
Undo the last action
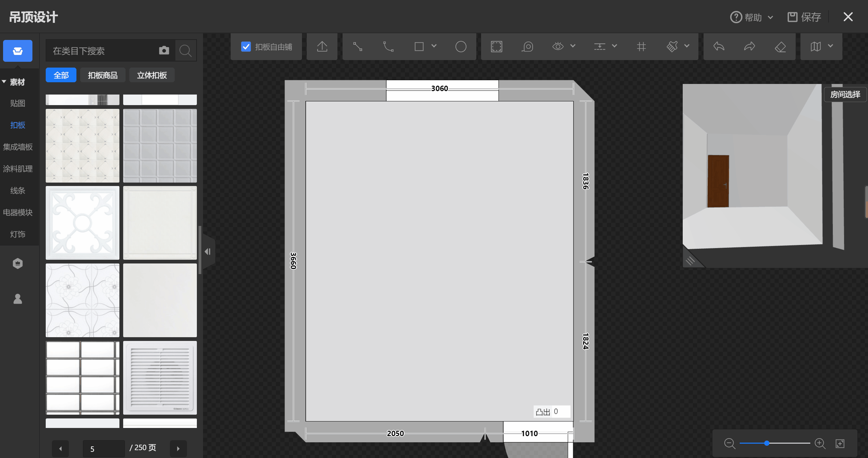click(x=719, y=46)
